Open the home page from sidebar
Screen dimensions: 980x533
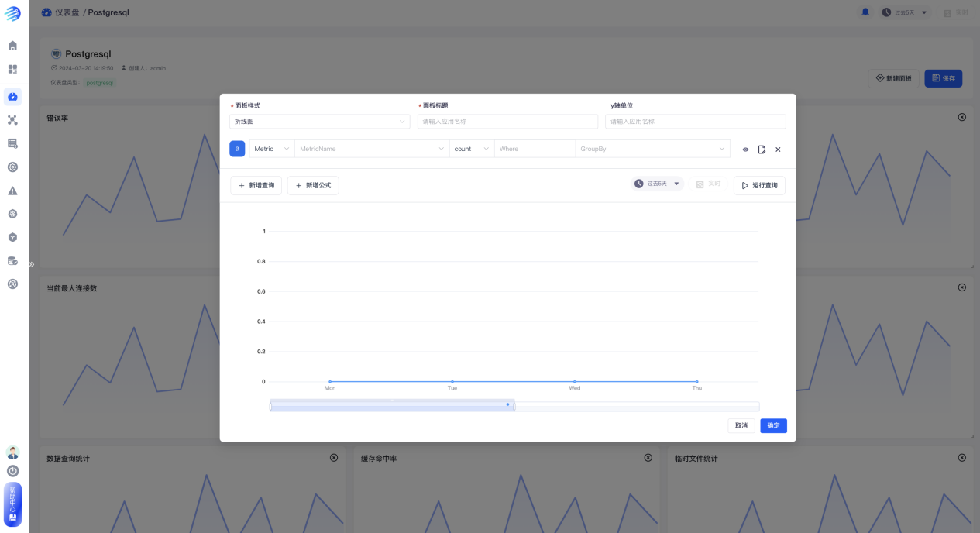coord(12,46)
